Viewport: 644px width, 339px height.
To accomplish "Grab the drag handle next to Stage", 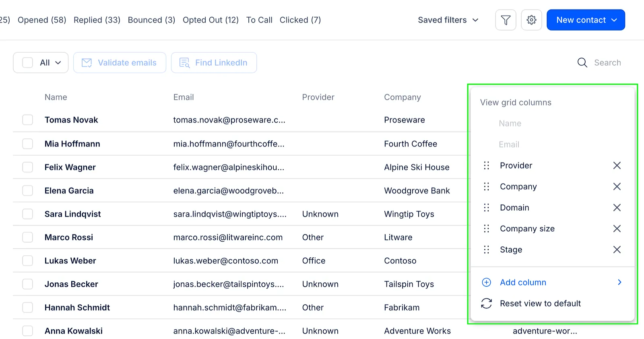I will 486,250.
